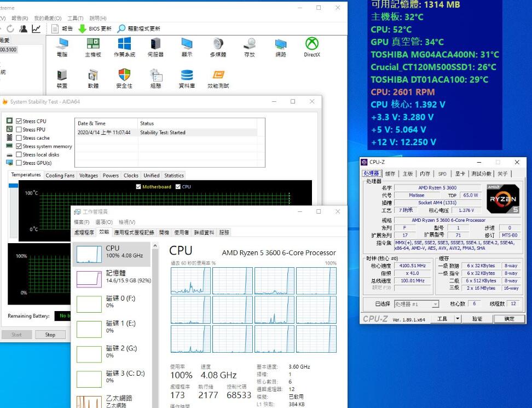Click the graph chart icon in AIDA64 toolbar
Viewport: 532px width, 408px height.
(x=36, y=29)
